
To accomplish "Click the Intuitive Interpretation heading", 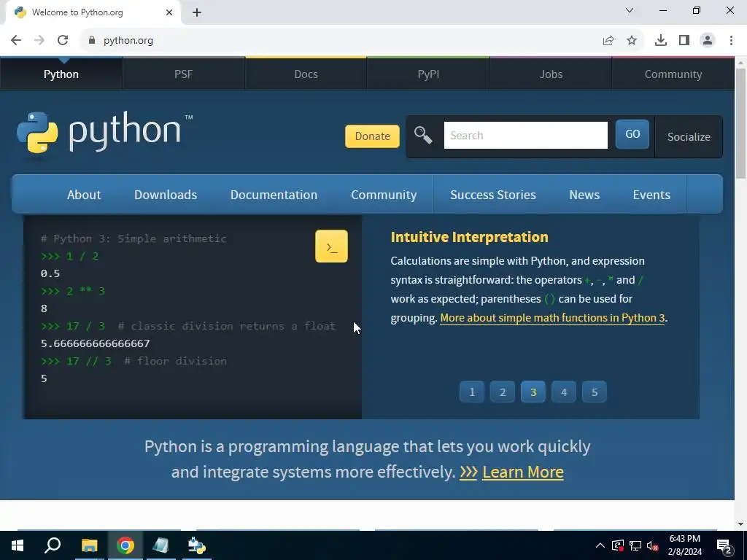I will pyautogui.click(x=469, y=237).
